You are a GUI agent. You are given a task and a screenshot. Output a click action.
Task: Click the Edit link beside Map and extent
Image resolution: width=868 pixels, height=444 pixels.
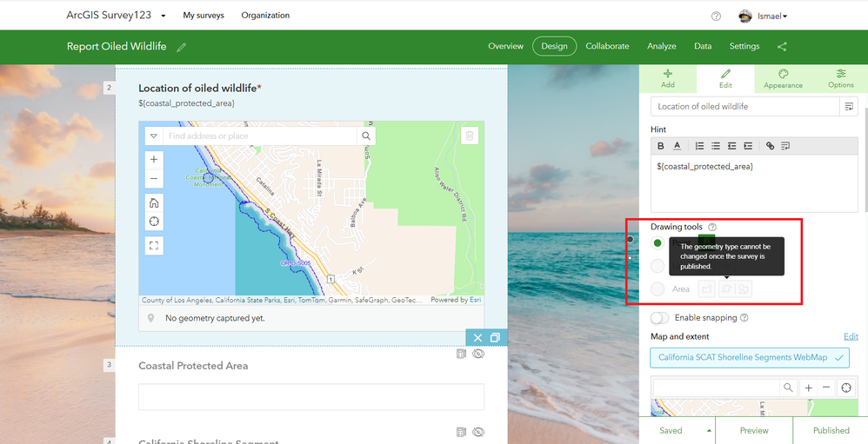(851, 337)
